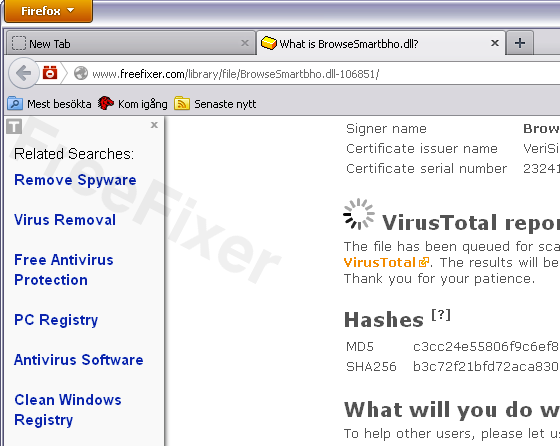This screenshot has height=446, width=560.
Task: Close the New Tab tab
Action: click(x=245, y=43)
